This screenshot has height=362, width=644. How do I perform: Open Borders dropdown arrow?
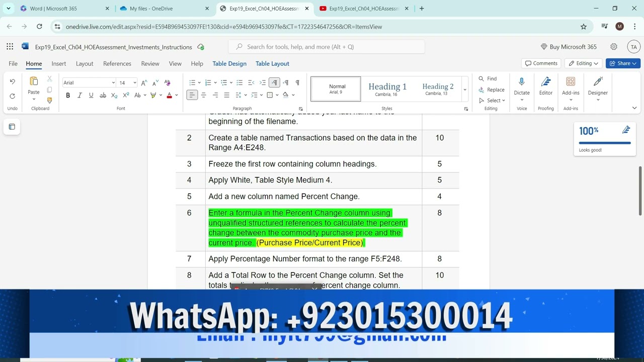[278, 95]
